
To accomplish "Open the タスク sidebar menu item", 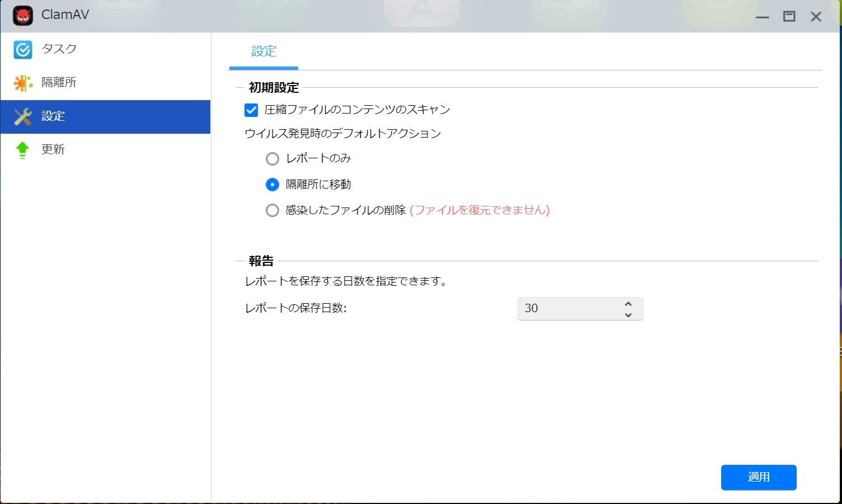I will coord(59,49).
